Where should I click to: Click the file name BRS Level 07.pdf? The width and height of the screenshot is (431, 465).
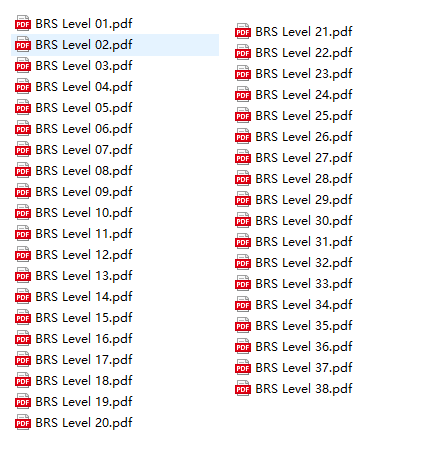tap(84, 150)
